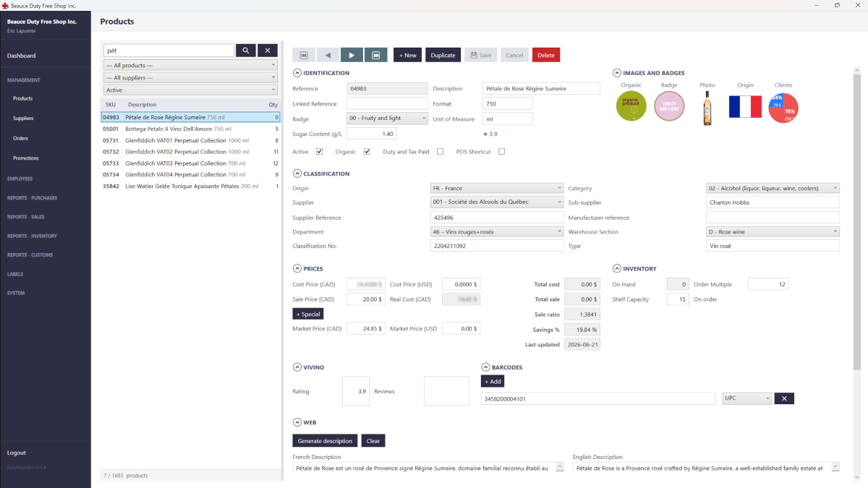Open the Warehouse Section dropdown

coord(773,231)
